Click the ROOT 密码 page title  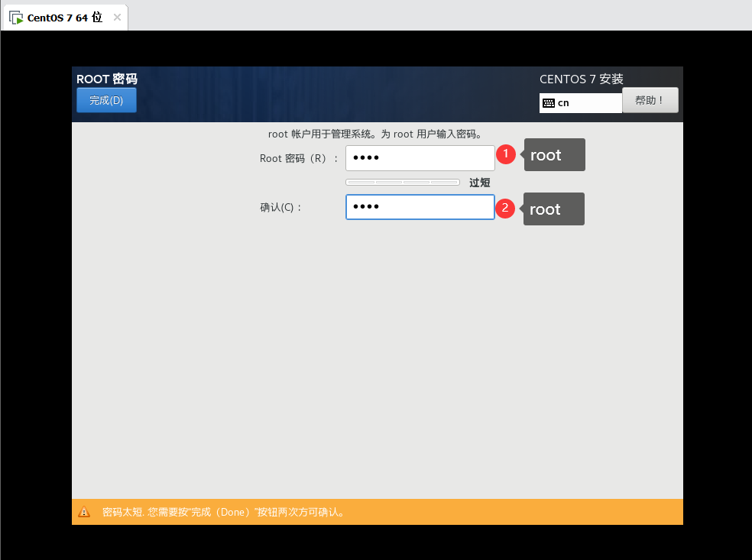pos(107,79)
